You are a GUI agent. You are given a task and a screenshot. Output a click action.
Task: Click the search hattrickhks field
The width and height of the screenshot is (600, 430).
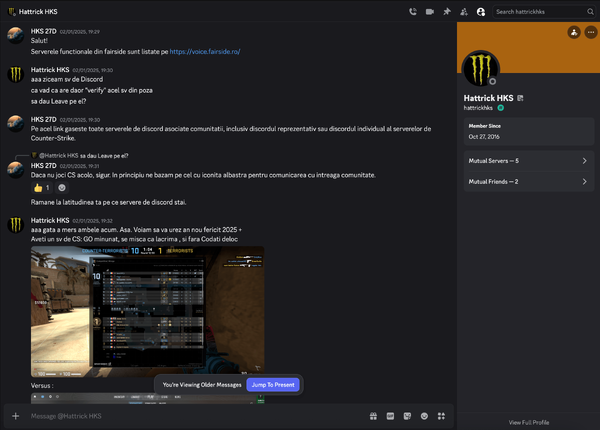(x=543, y=12)
